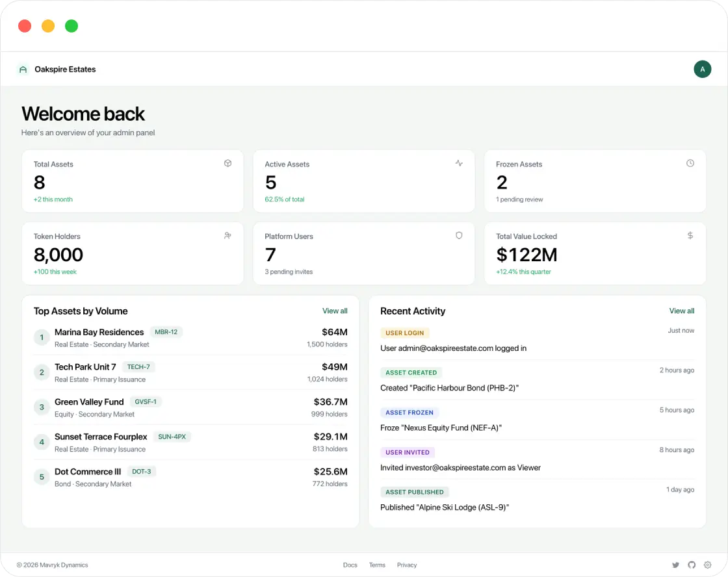
Task: Open Green Valley Fund asset name
Action: (x=88, y=402)
